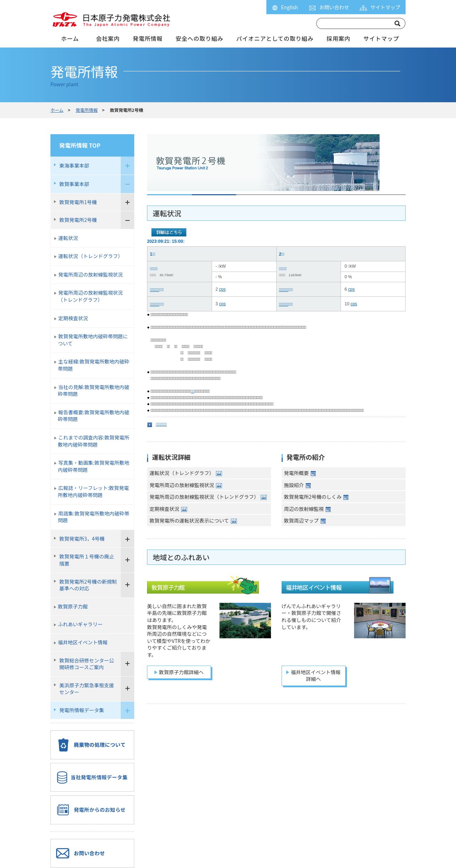
Task: Click the NEWS icon for 発電所からのお知らせ
Action: [x=63, y=810]
